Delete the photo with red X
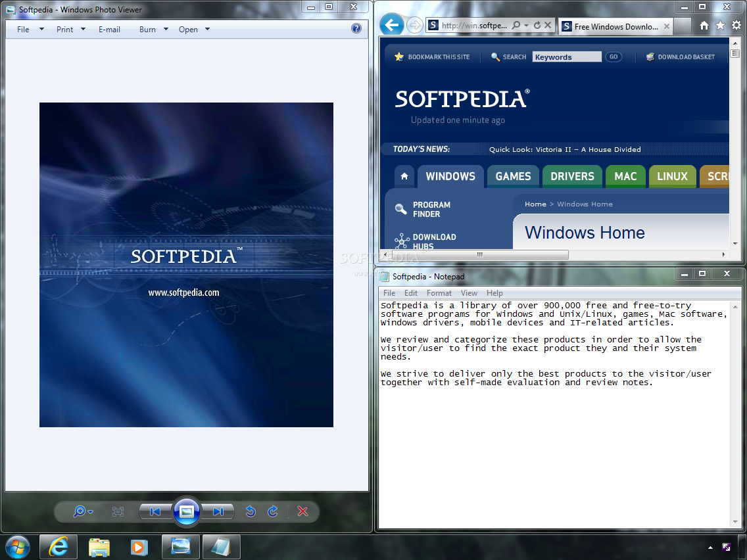Viewport: 747px width, 560px height. pyautogui.click(x=302, y=511)
